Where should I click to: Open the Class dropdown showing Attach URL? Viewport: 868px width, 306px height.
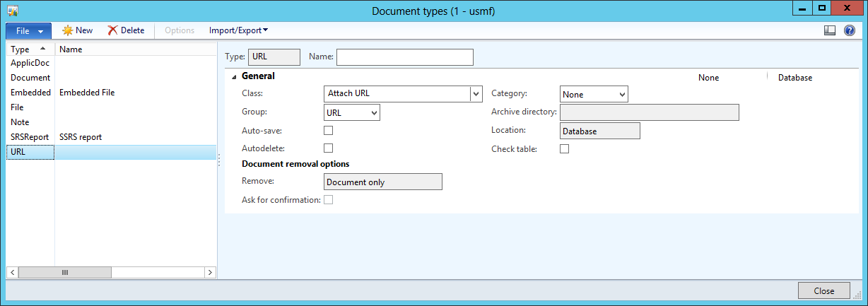tap(476, 94)
